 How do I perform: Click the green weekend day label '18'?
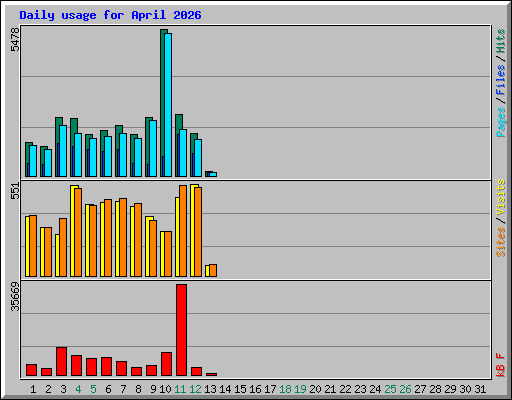click(285, 389)
